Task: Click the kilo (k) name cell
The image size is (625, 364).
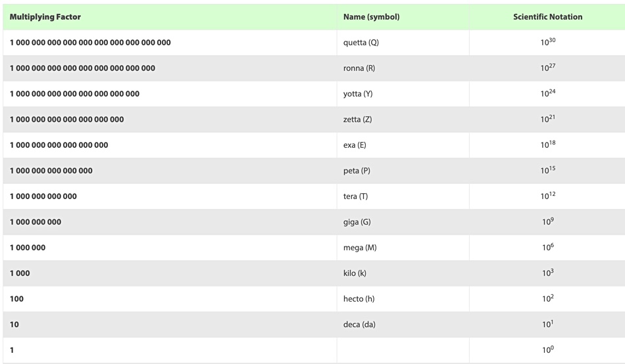Action: coord(403,273)
